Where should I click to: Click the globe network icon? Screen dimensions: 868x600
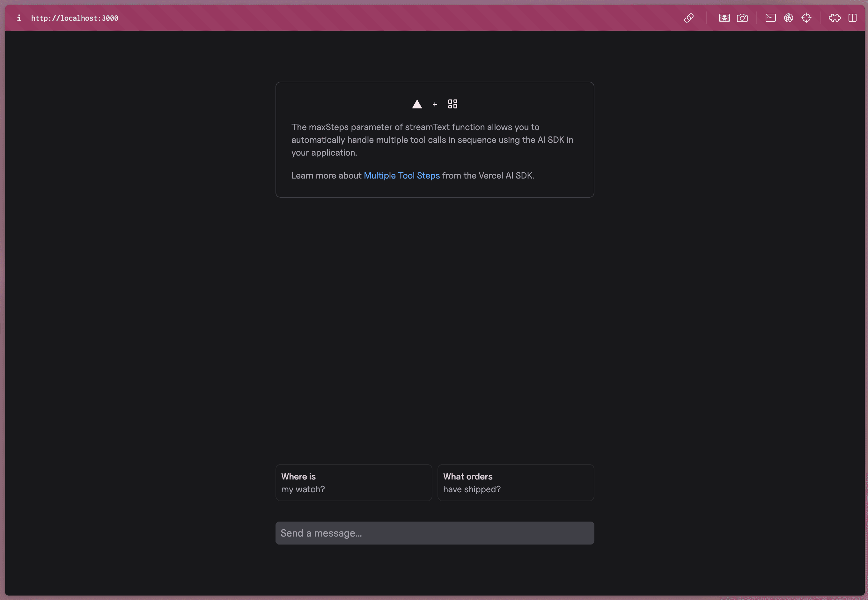coord(788,18)
